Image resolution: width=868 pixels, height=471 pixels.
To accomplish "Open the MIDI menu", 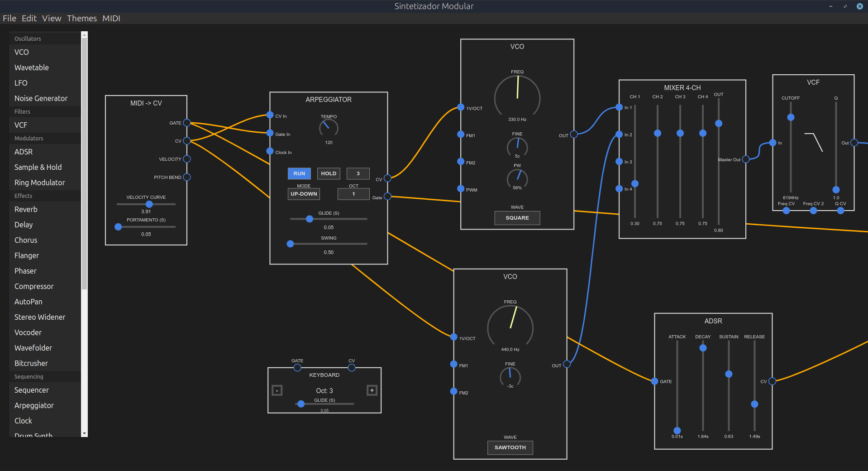I will click(111, 18).
